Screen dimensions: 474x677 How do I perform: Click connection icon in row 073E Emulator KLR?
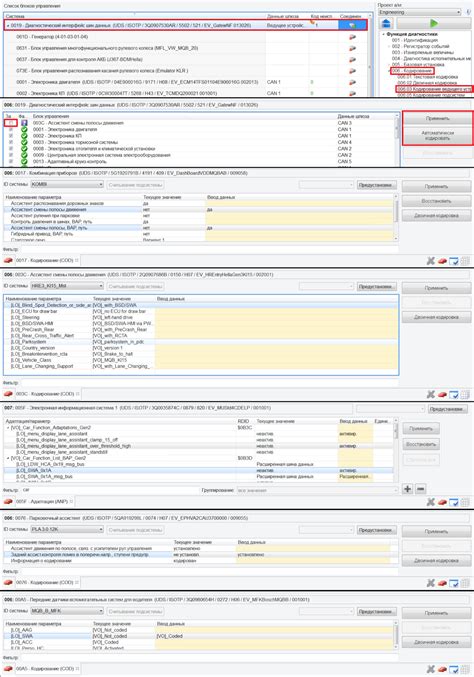(352, 71)
